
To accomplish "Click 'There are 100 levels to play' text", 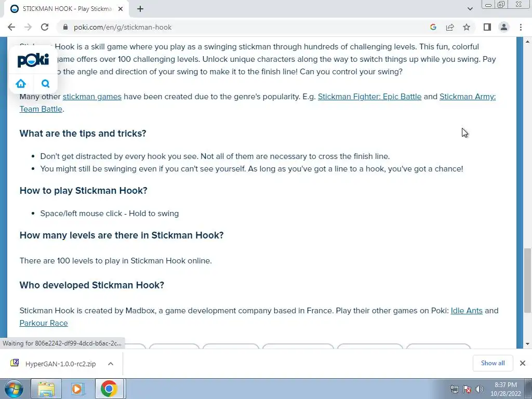I will (116, 261).
